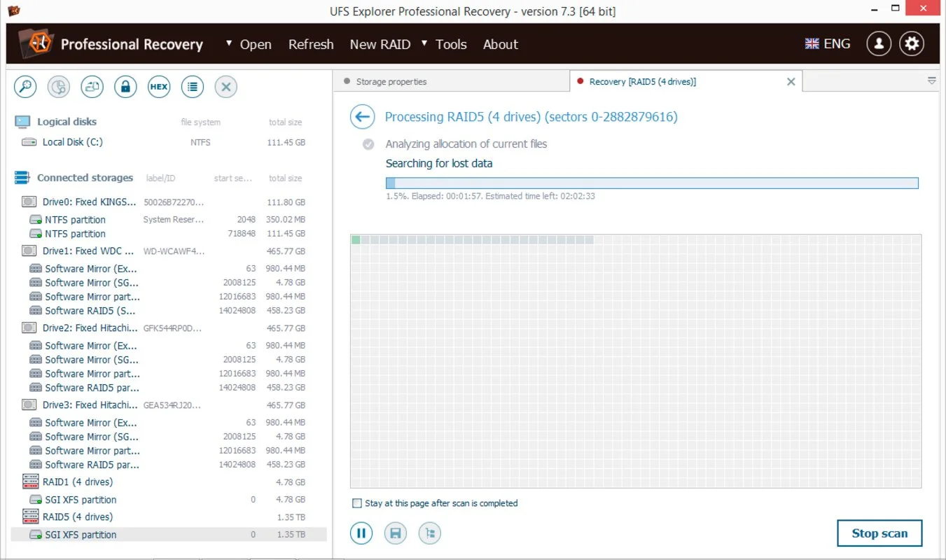Click the label/ID column header
Image resolution: width=946 pixels, height=560 pixels.
pyautogui.click(x=160, y=178)
